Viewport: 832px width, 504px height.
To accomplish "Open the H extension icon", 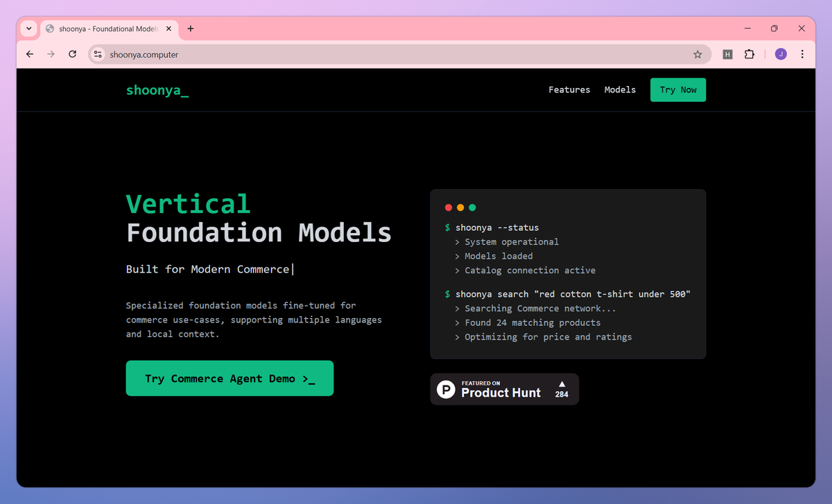I will [x=727, y=54].
